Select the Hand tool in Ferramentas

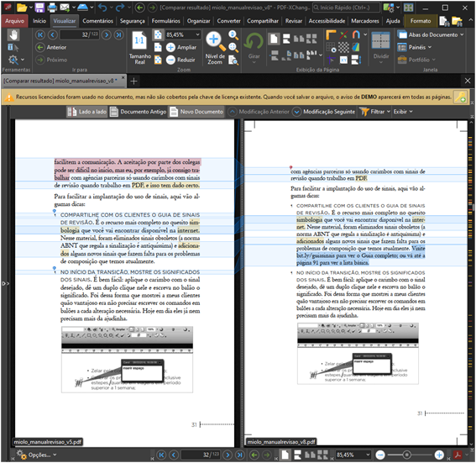[13, 35]
